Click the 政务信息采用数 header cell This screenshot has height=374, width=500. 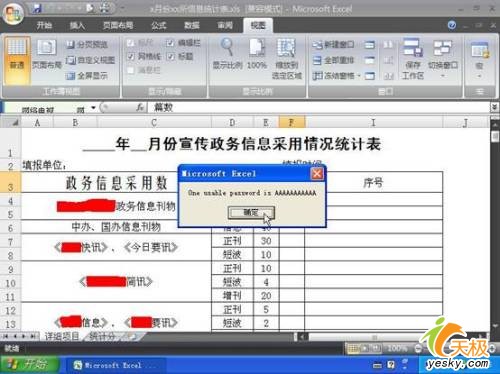pos(116,182)
